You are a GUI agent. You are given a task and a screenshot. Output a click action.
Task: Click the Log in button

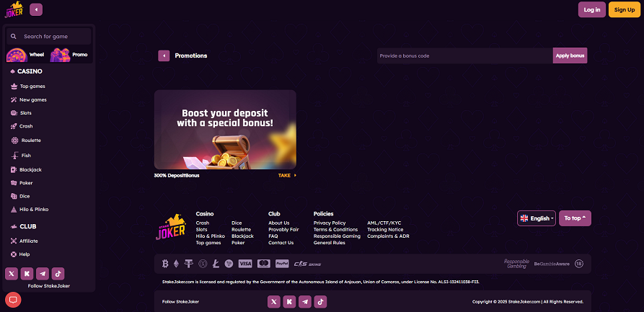(592, 9)
